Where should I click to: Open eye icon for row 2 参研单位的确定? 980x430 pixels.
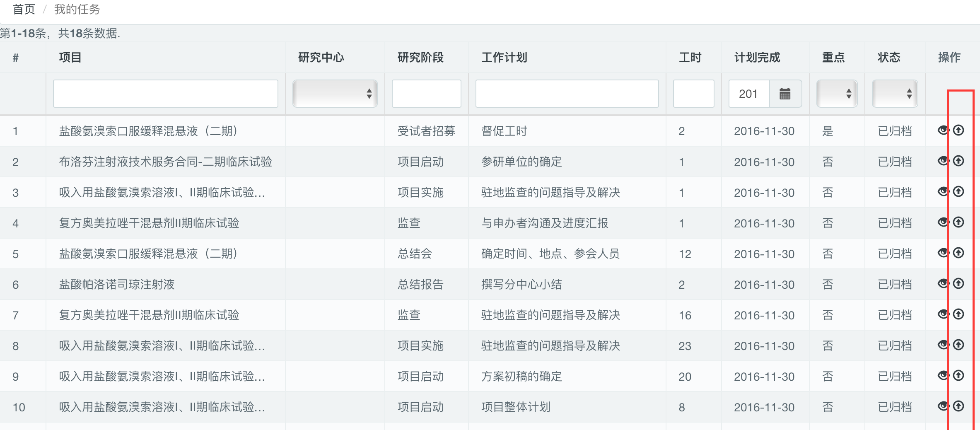[x=943, y=161]
